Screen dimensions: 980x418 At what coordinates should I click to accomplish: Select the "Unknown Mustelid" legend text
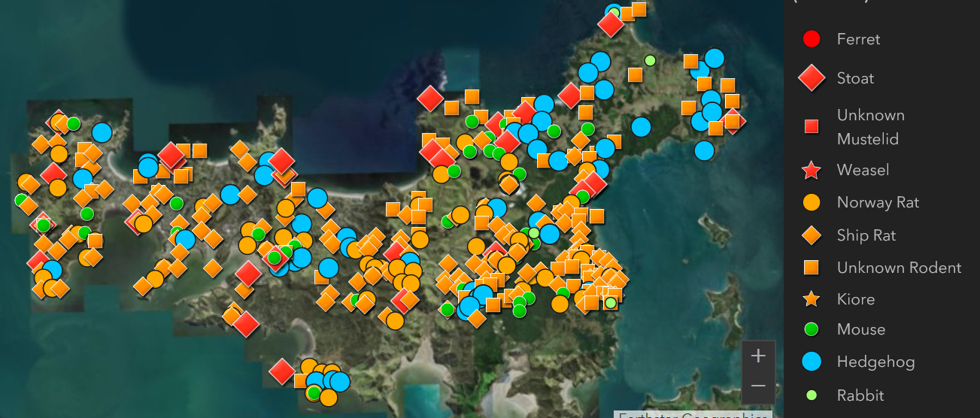[x=871, y=127]
